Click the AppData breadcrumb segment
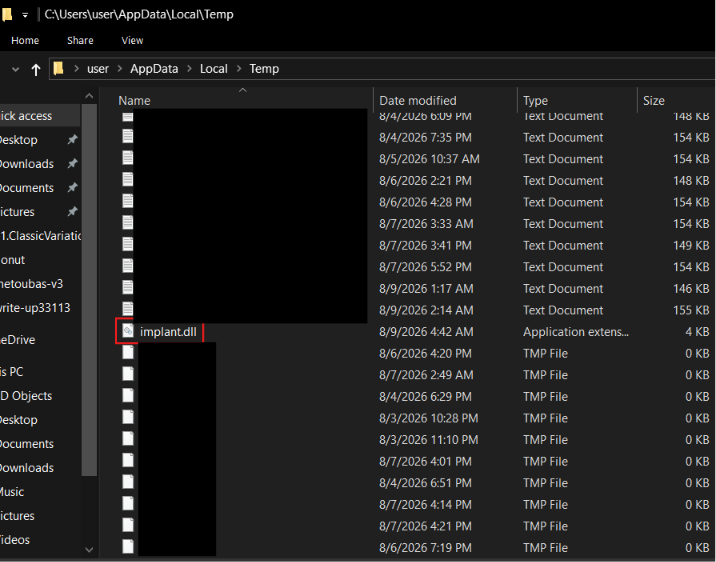 tap(154, 69)
